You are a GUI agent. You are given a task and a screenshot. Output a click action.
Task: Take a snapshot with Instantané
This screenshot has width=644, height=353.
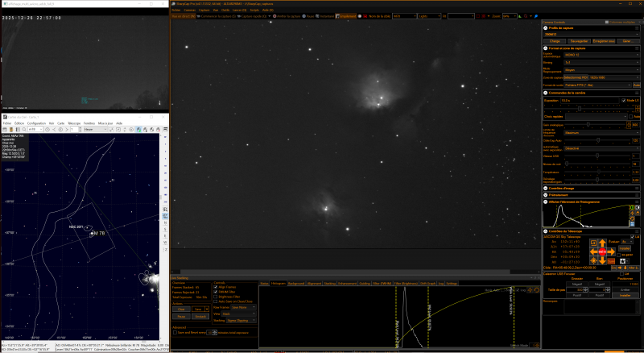[x=325, y=16]
